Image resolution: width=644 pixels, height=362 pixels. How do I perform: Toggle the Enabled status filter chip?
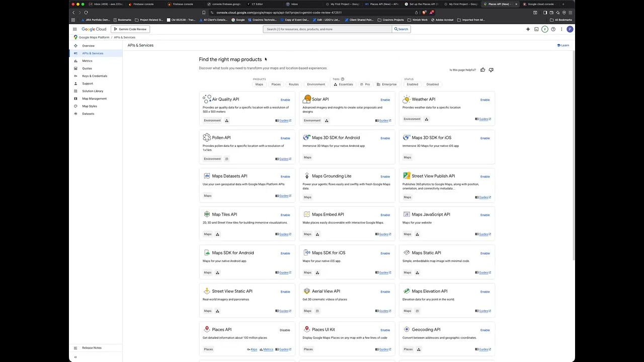click(x=413, y=84)
